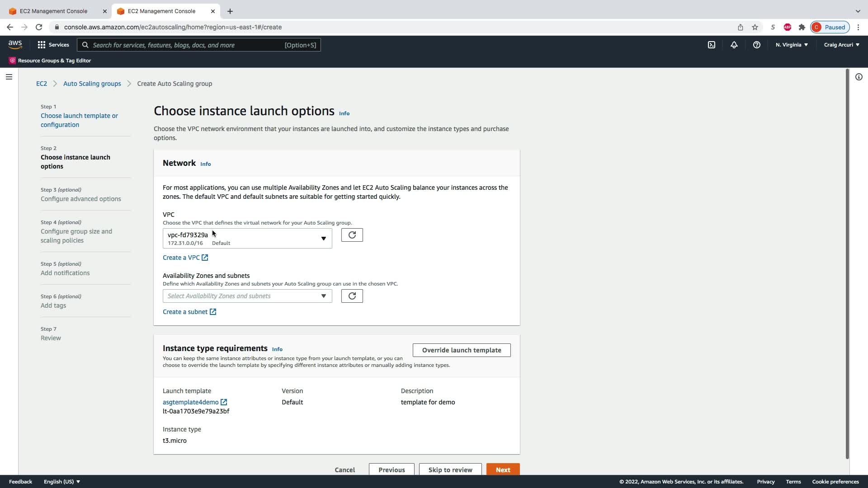Expand the Availability Zones and subnets dropdown
Screen dimensions: 868x488
tap(247, 296)
